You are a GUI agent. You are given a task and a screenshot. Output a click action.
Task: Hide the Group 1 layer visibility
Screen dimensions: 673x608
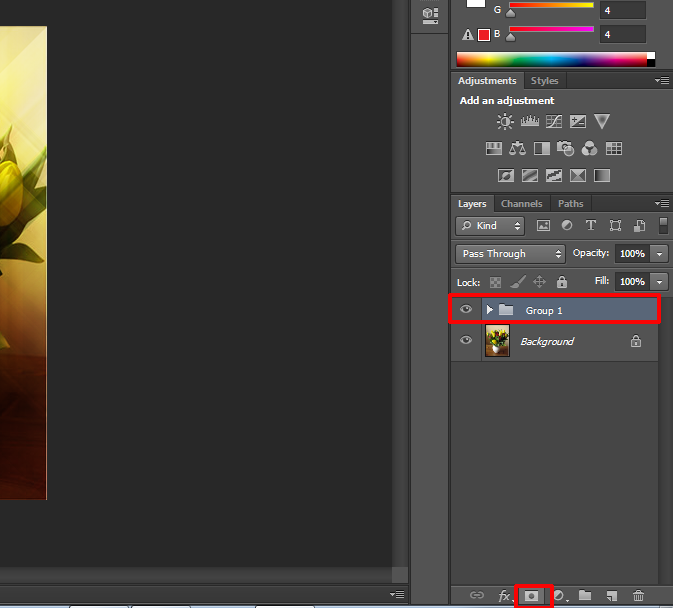[466, 309]
